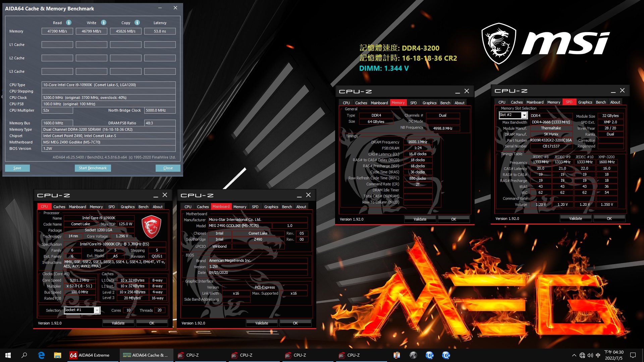
Task: Switch the Chinese IME input mode indicator
Action: (598, 355)
